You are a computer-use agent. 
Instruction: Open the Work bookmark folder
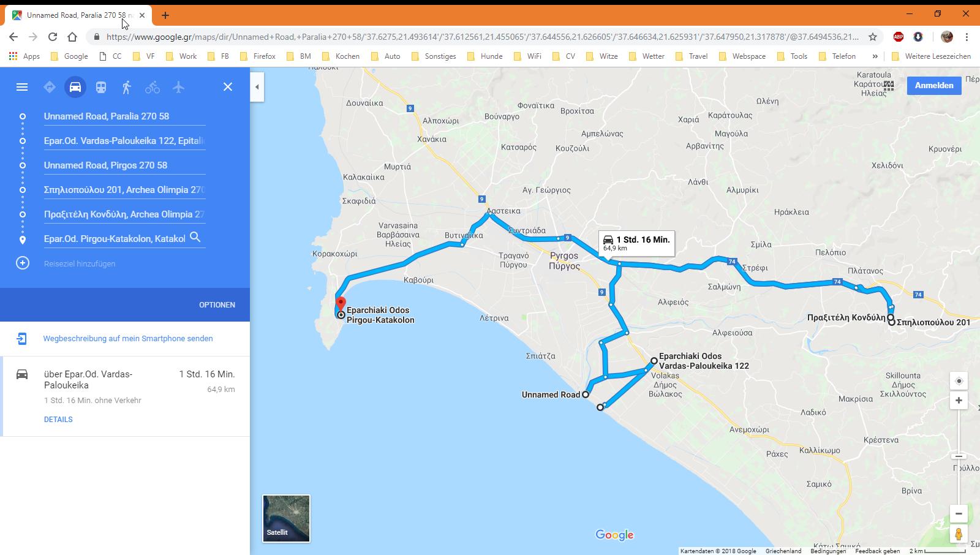[x=182, y=56]
